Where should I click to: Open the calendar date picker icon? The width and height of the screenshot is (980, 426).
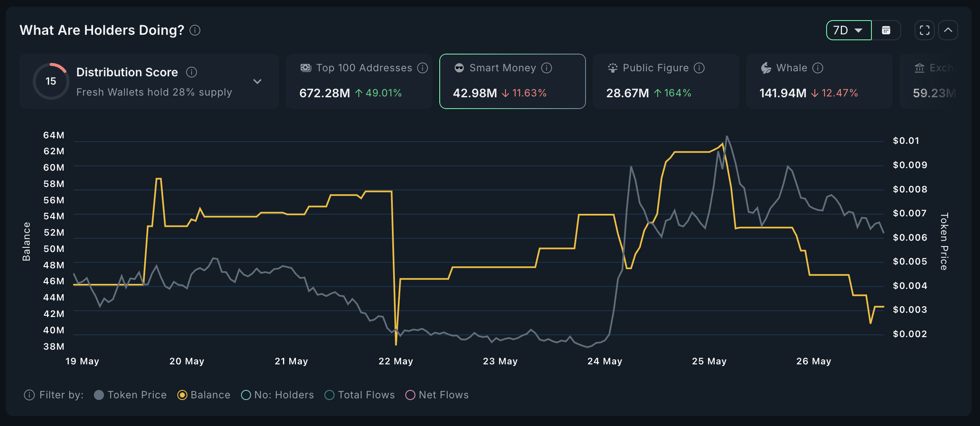coord(886,30)
